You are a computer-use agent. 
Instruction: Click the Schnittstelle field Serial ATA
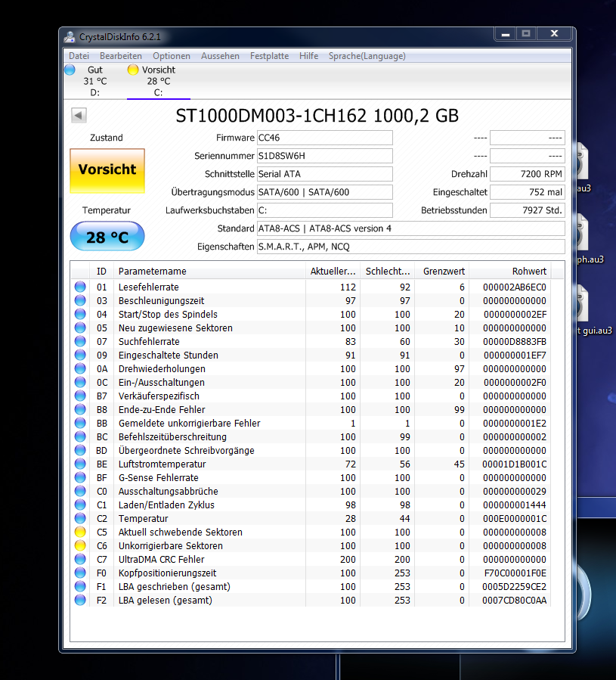(325, 174)
